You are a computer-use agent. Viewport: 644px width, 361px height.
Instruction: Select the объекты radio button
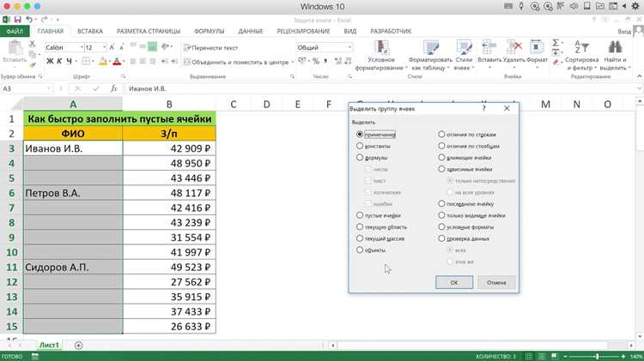[360, 250]
